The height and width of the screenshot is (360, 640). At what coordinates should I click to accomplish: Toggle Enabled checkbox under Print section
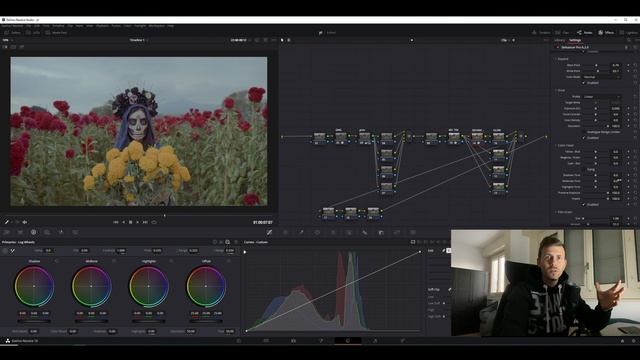tap(584, 138)
